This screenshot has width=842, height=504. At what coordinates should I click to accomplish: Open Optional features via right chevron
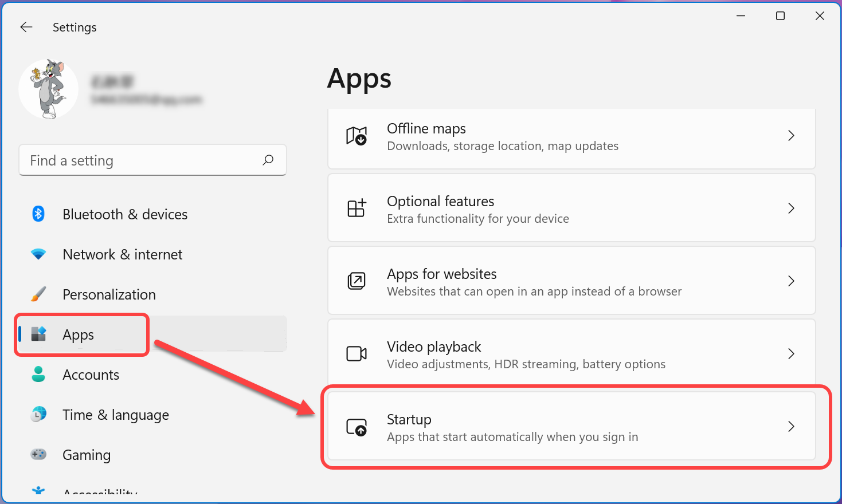[x=791, y=208]
